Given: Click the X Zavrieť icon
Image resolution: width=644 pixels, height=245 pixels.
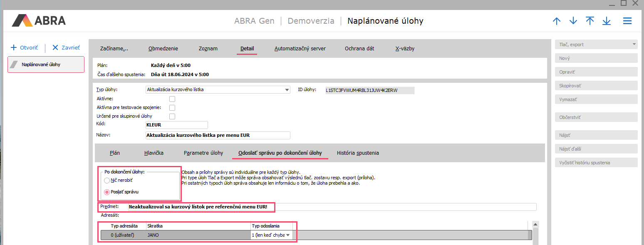Looking at the screenshot, I should coord(55,47).
